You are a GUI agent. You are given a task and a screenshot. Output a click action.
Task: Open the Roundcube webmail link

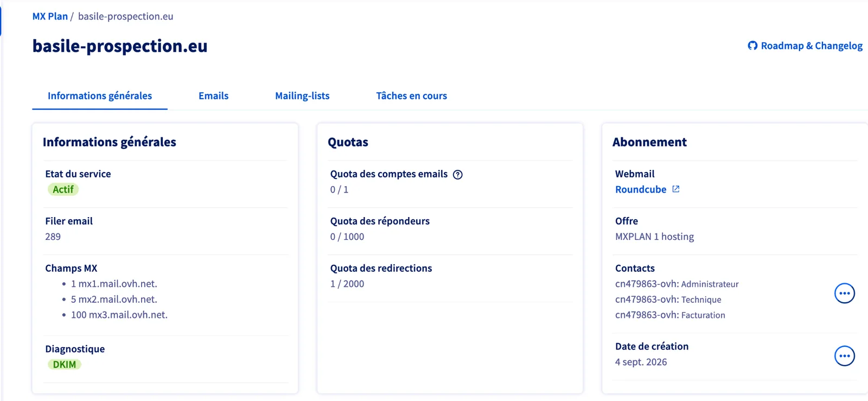tap(641, 189)
